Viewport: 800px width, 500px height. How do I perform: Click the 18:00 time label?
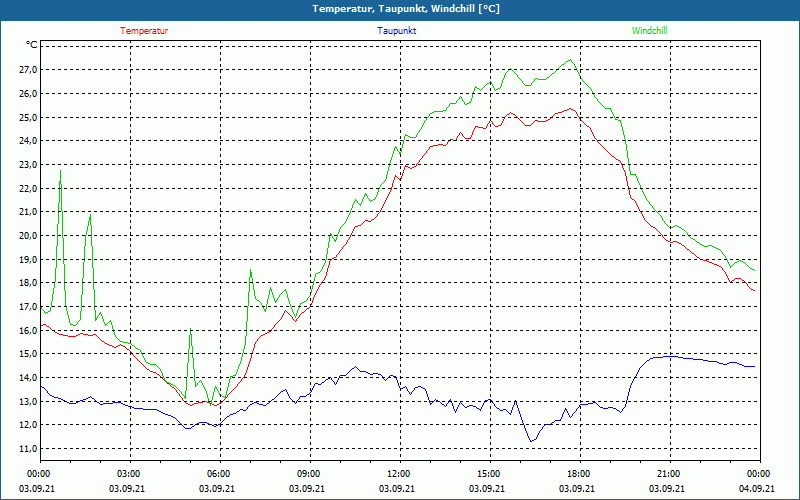click(580, 474)
